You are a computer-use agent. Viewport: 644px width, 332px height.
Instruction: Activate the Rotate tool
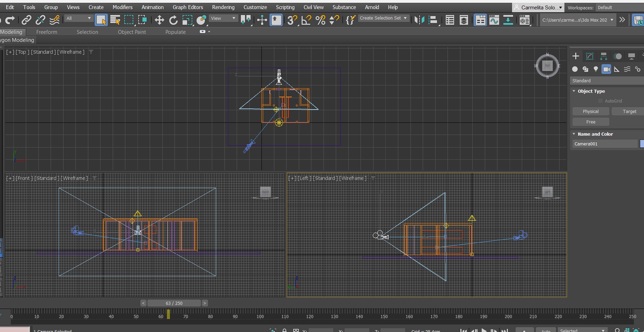[x=173, y=20]
